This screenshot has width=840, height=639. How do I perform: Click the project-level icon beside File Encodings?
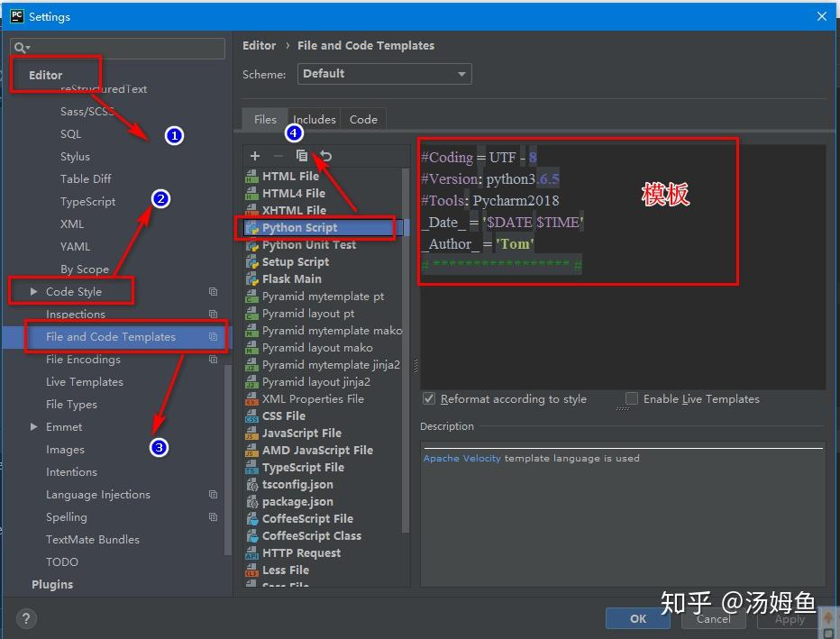click(x=213, y=359)
